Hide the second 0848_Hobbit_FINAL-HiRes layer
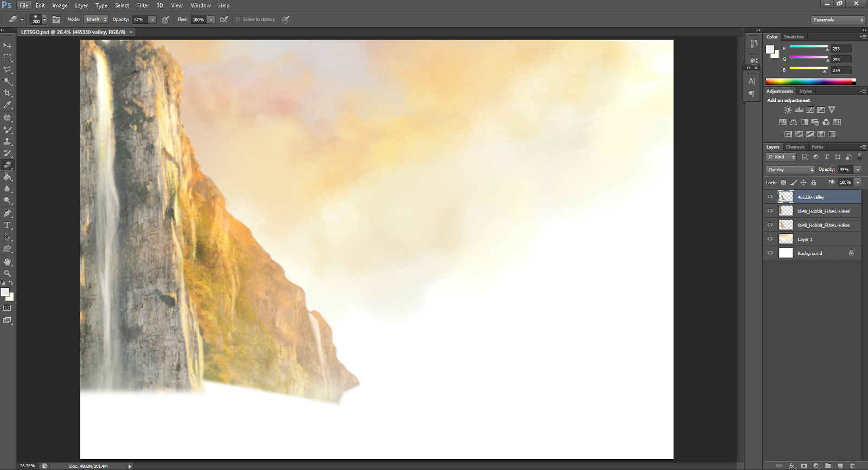This screenshot has height=470, width=868. click(770, 225)
